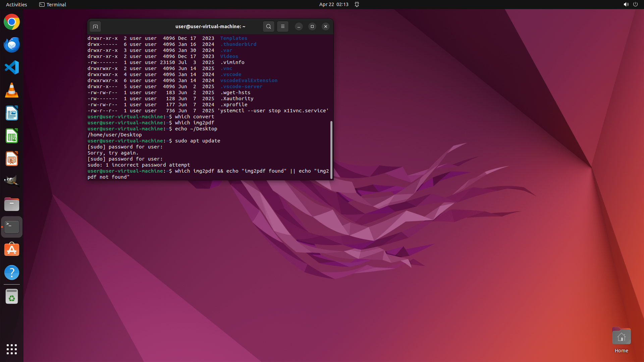Launch Google Chrome from the dock

point(12,22)
